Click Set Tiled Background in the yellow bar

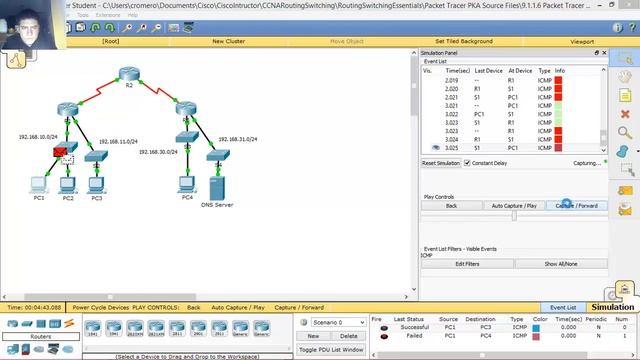464,41
